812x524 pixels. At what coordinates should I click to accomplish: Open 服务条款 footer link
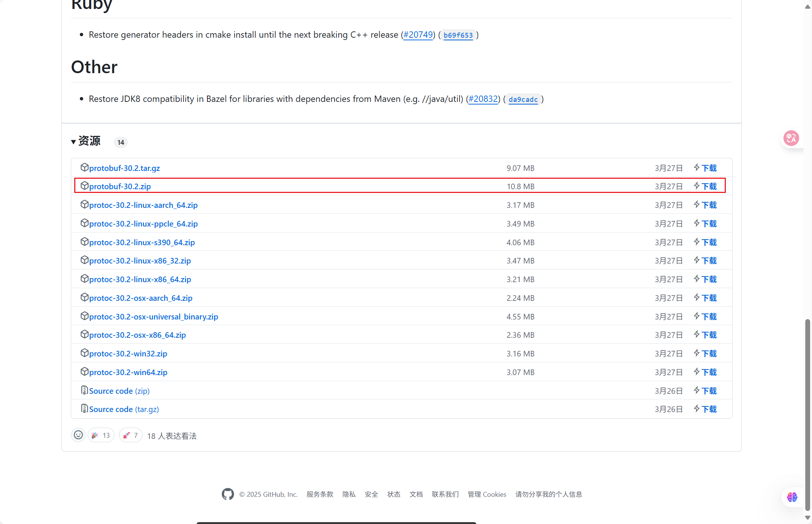point(320,494)
